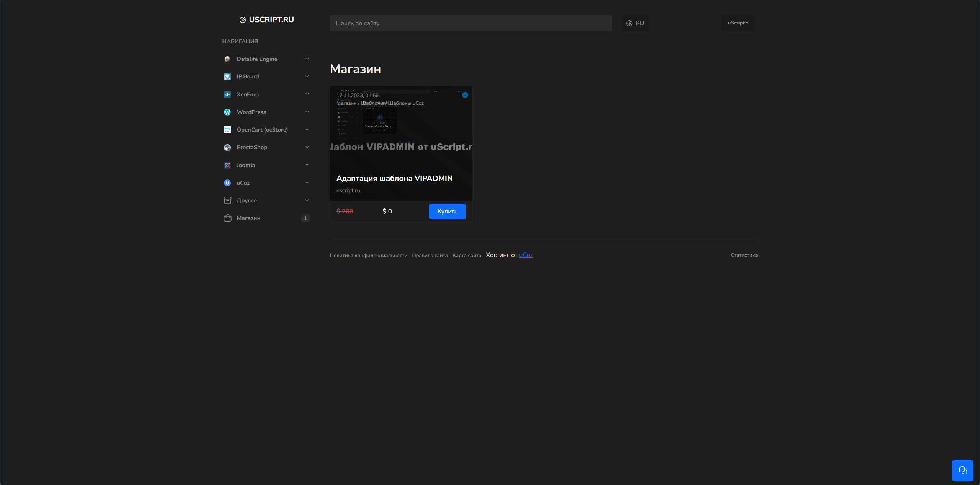Expand the Datalife Engine chevron
This screenshot has width=980, height=485.
[307, 59]
